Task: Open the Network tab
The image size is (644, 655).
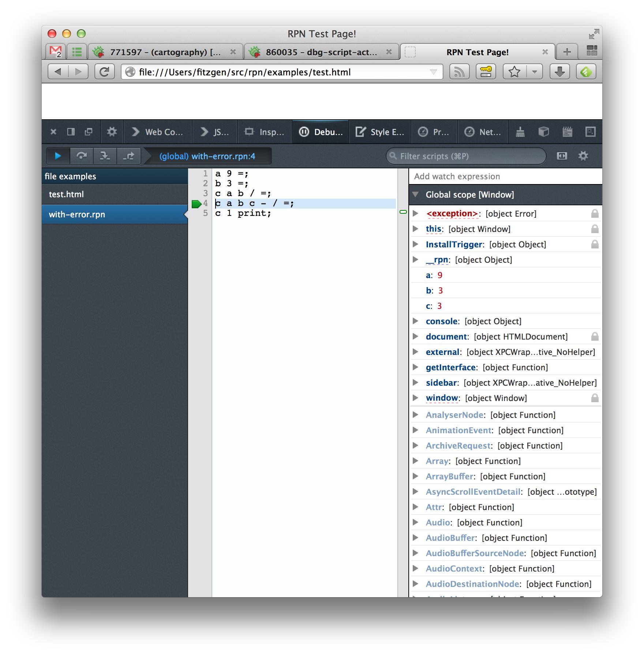Action: (x=483, y=132)
